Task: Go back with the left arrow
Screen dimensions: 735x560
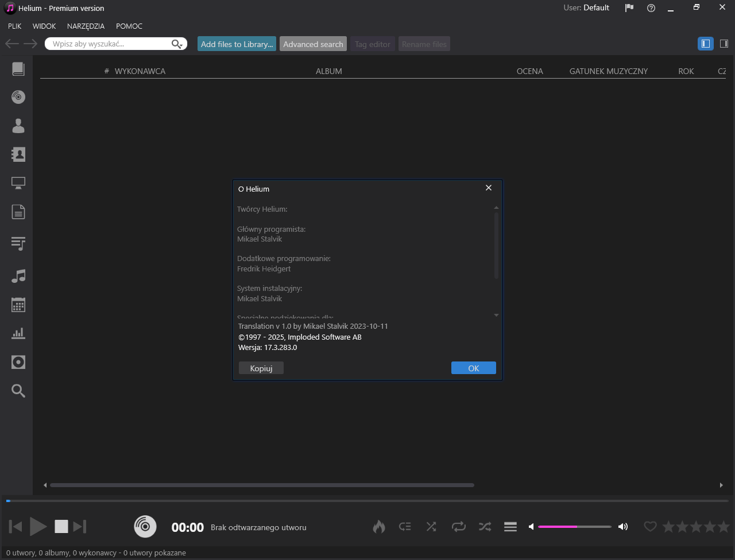Action: [x=12, y=44]
